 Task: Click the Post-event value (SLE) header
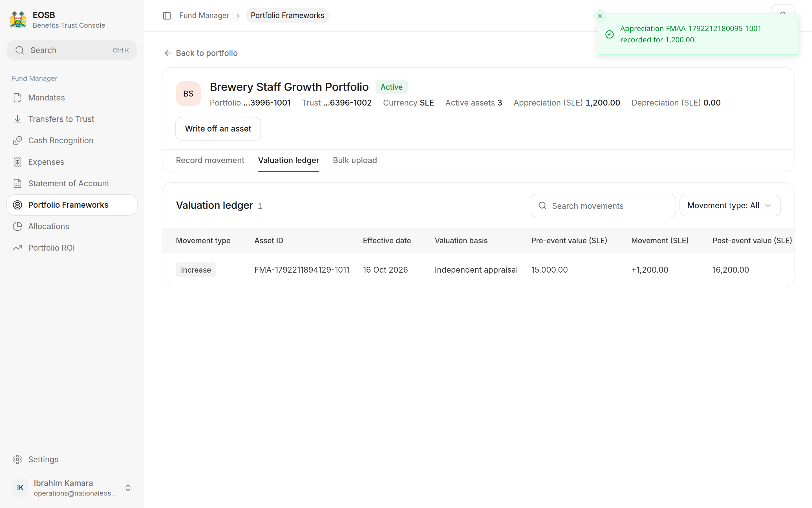(x=752, y=240)
